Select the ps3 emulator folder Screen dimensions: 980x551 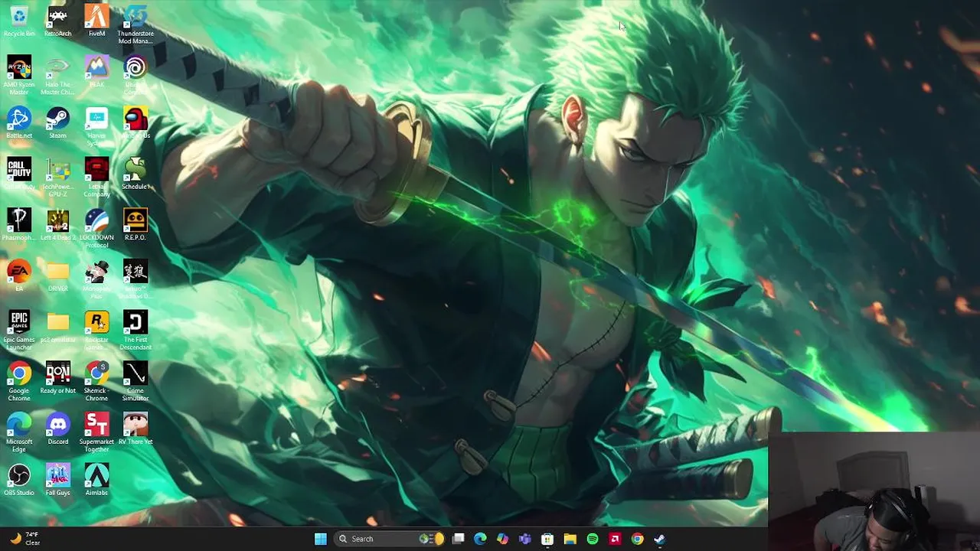click(x=57, y=327)
